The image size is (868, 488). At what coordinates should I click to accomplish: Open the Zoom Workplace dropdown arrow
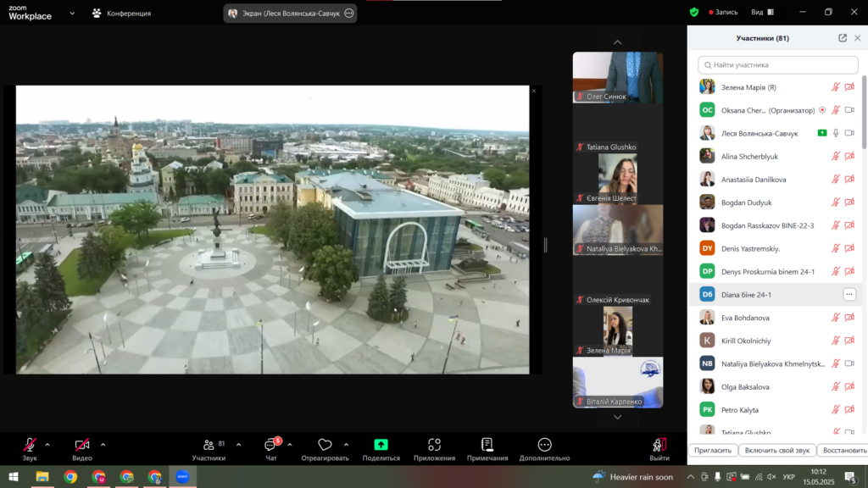pos(72,14)
